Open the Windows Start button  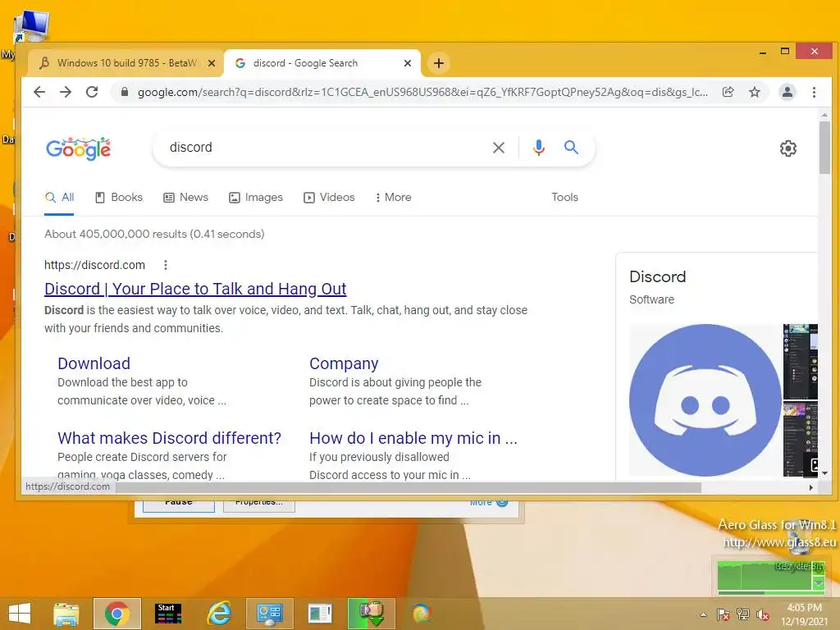pyautogui.click(x=20, y=614)
